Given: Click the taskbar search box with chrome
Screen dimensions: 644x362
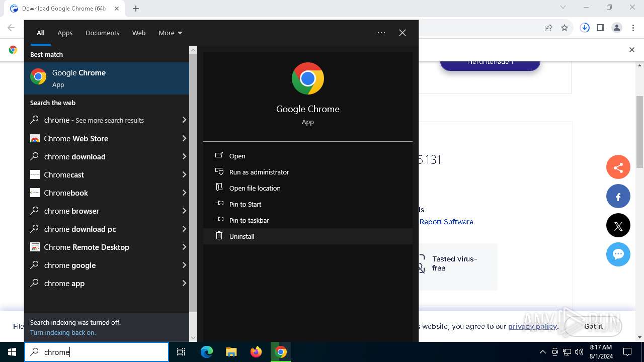Looking at the screenshot, I should 97,352.
